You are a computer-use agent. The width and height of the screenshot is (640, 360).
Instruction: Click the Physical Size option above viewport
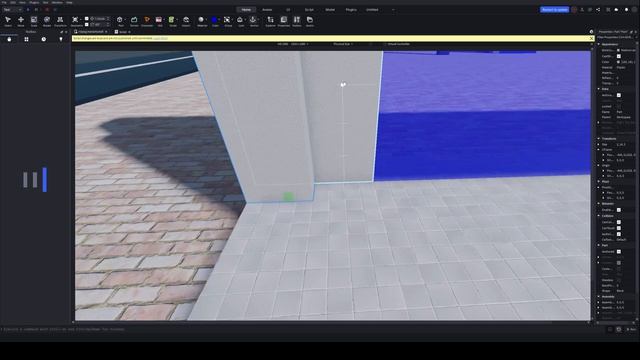coord(343,44)
